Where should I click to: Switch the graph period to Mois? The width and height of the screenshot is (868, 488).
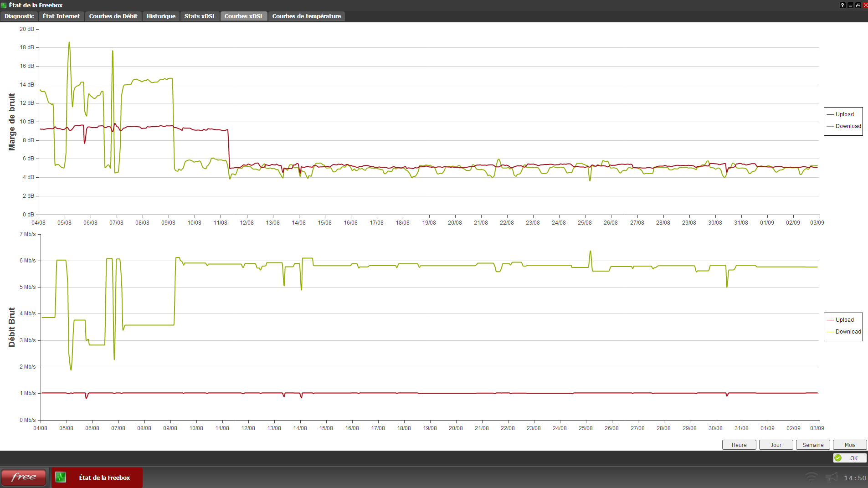(x=850, y=445)
